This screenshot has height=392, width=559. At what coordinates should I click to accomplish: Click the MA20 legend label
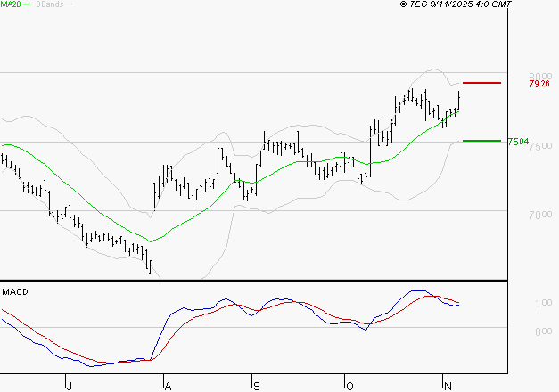(x=11, y=4)
